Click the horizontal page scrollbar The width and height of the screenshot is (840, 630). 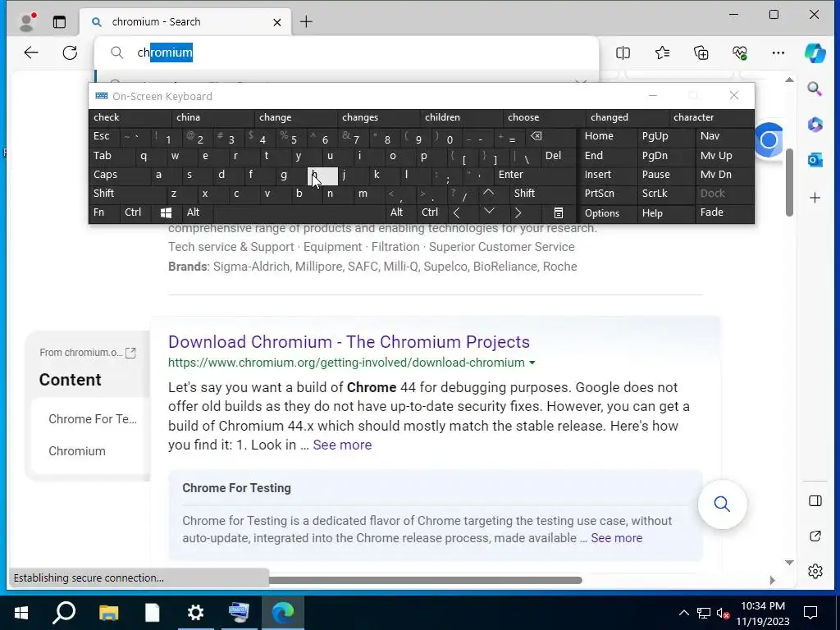[425, 580]
